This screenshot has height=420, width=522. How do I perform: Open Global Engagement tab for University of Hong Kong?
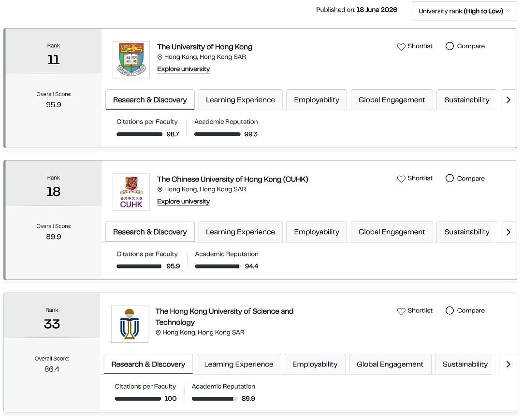point(392,100)
